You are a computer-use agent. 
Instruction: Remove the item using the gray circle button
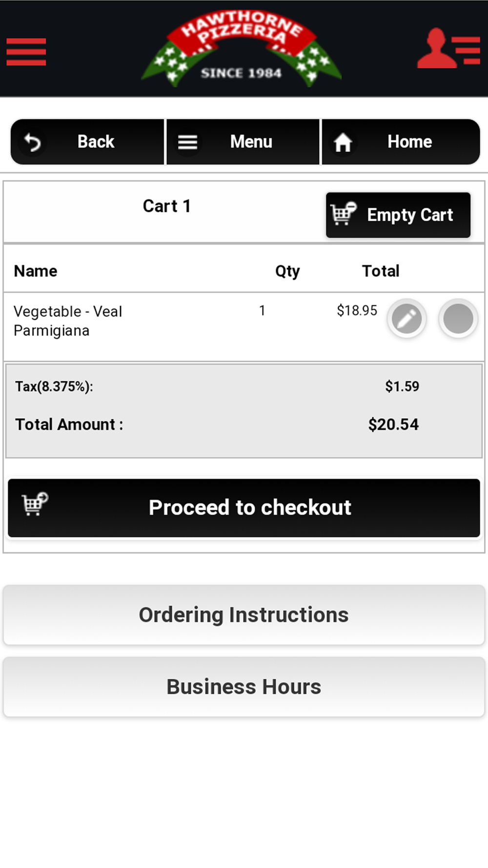point(458,319)
